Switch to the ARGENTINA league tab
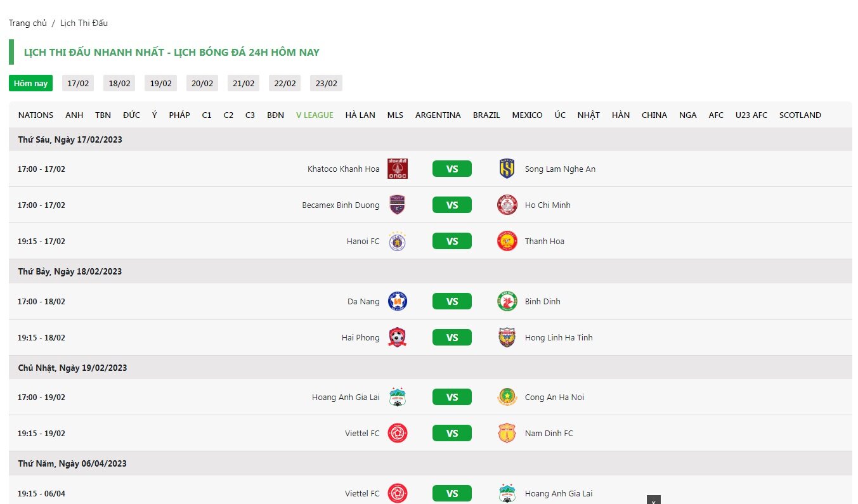 (x=438, y=115)
